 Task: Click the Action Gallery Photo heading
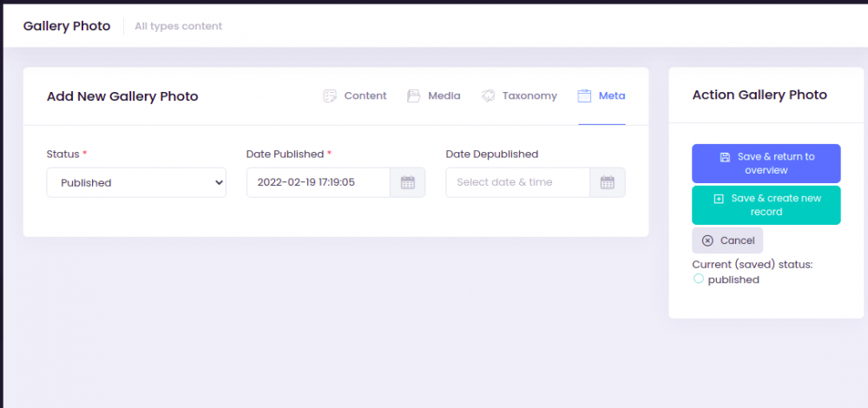click(x=759, y=95)
